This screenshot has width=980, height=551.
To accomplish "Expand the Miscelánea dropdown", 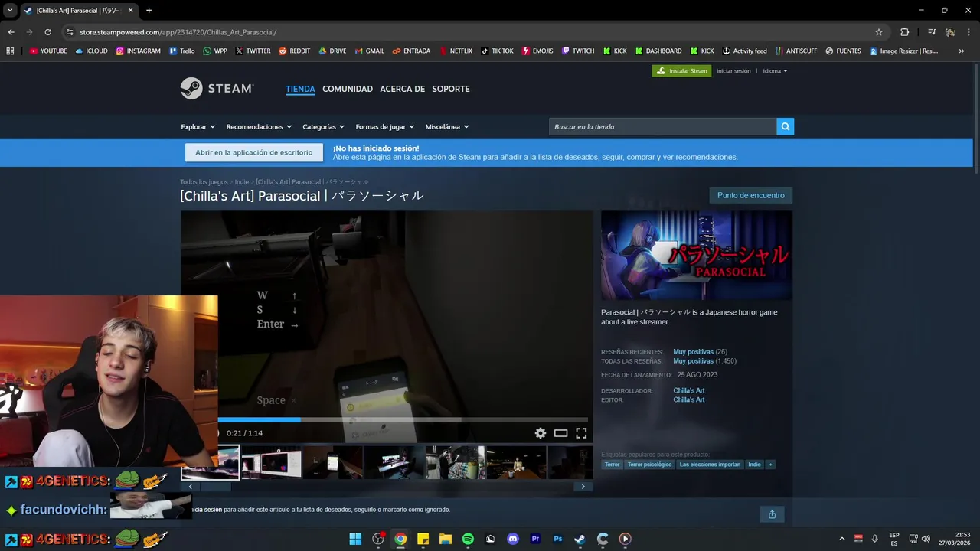I will tap(447, 127).
